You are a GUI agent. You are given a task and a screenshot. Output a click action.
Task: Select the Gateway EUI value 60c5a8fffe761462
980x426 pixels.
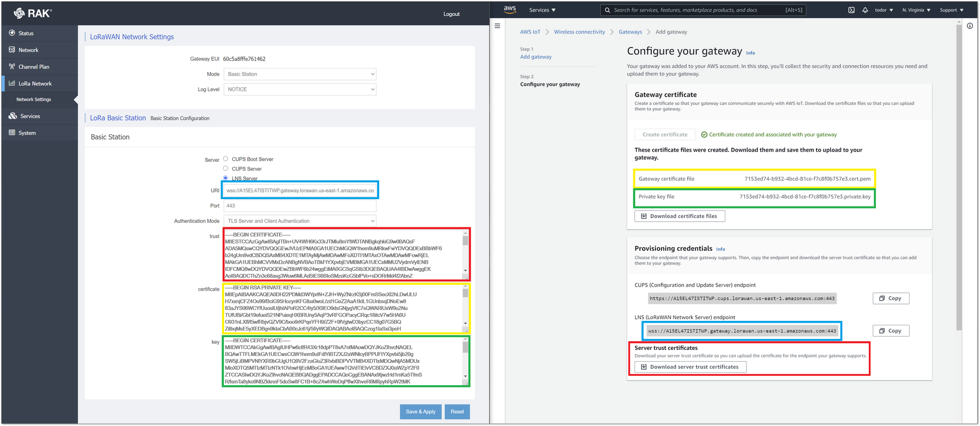pyautogui.click(x=244, y=59)
